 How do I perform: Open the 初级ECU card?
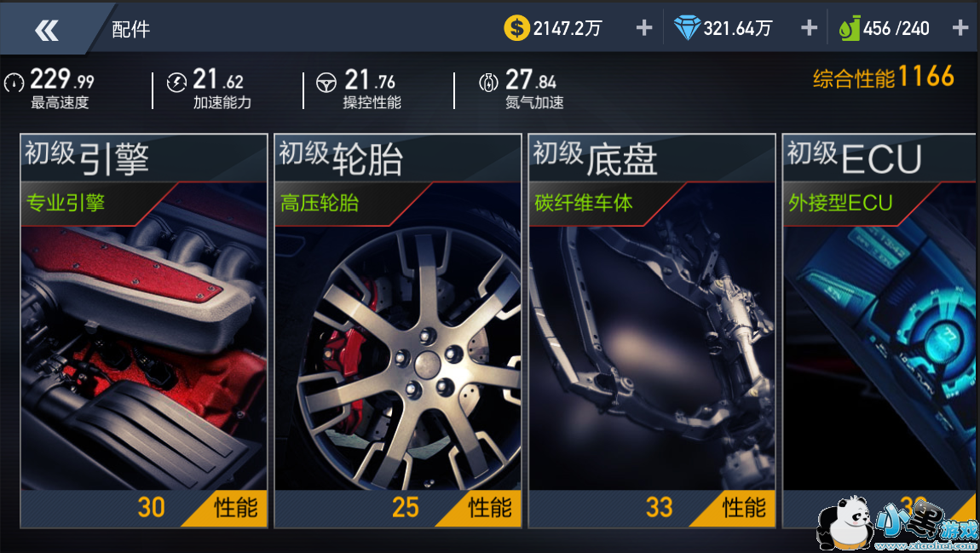[x=880, y=331]
